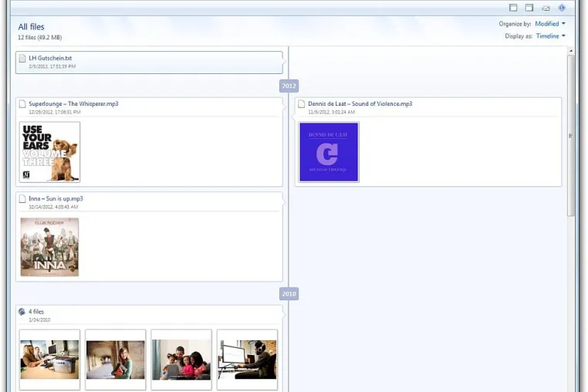Viewport: 588px width, 392px height.
Task: Click the arrow next to 'Modified'
Action: 563,24
